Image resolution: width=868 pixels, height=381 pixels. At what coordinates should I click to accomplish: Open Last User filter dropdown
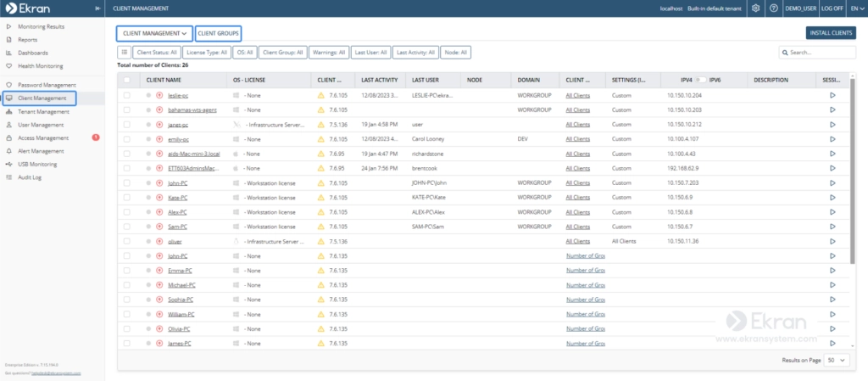click(370, 52)
